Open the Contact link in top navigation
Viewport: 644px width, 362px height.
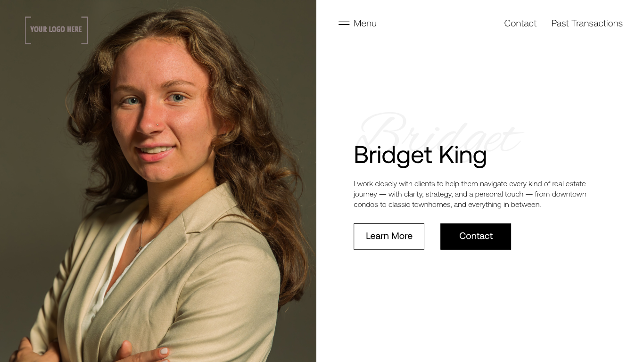(520, 24)
